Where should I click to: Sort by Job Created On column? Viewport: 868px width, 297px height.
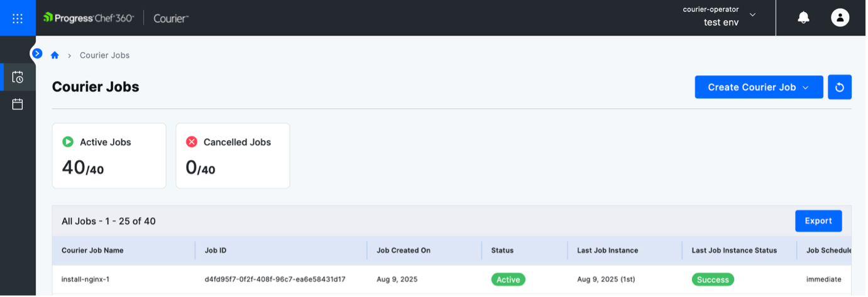[x=404, y=251]
